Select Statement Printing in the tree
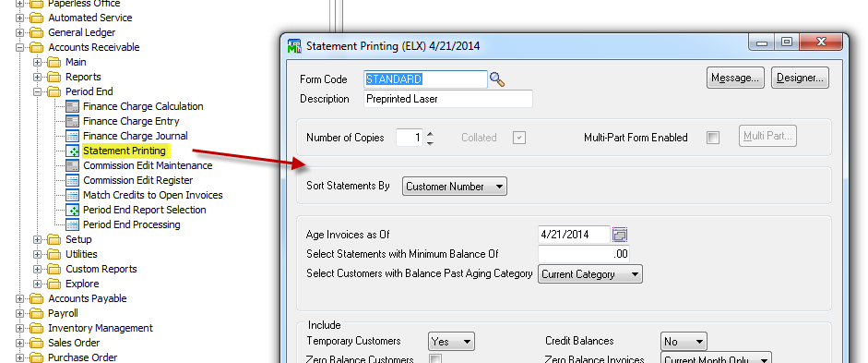Viewport: 868px width, 363px height. 125,151
